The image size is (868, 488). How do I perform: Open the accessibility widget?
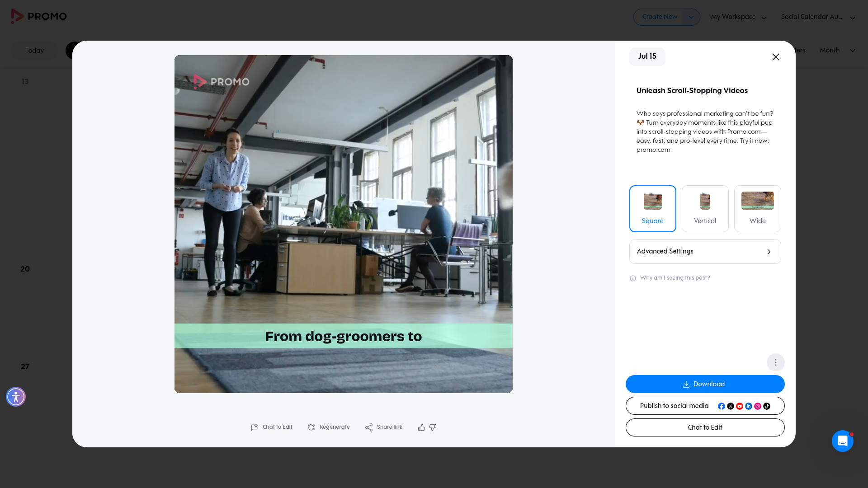tap(16, 397)
